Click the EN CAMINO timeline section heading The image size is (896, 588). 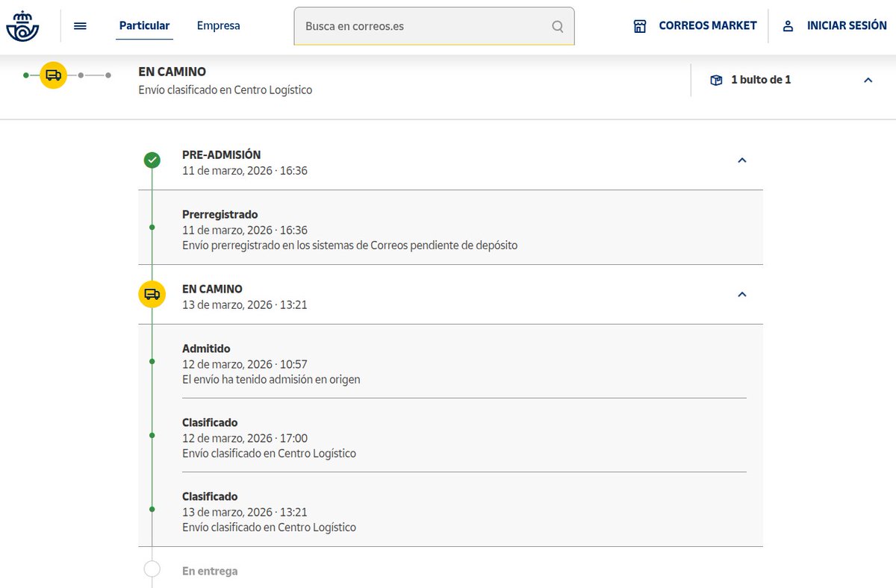click(212, 289)
